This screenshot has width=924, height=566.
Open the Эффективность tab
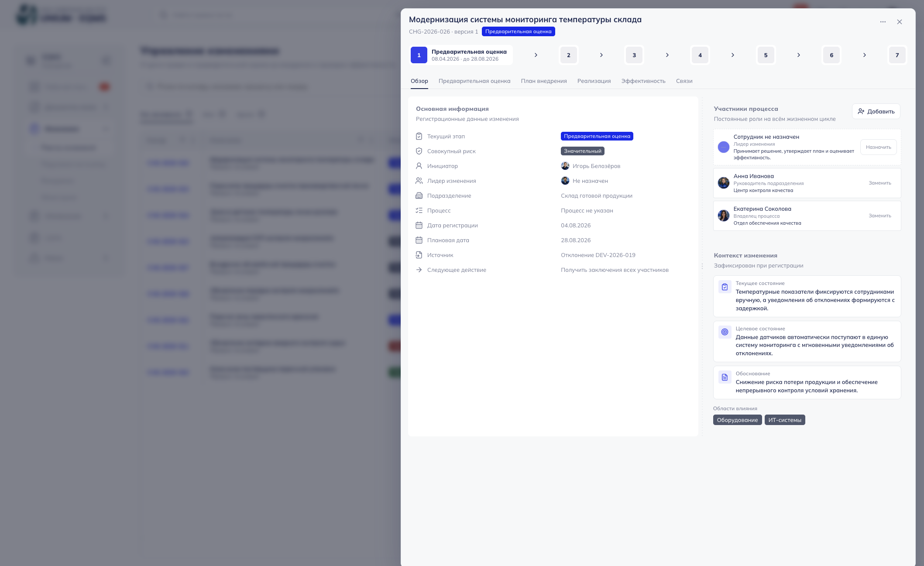point(643,81)
